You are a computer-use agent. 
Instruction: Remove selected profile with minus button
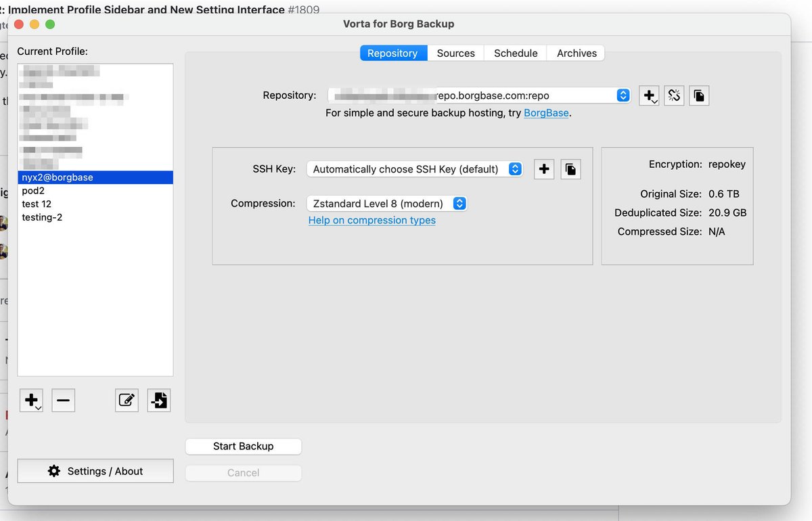[x=63, y=401]
